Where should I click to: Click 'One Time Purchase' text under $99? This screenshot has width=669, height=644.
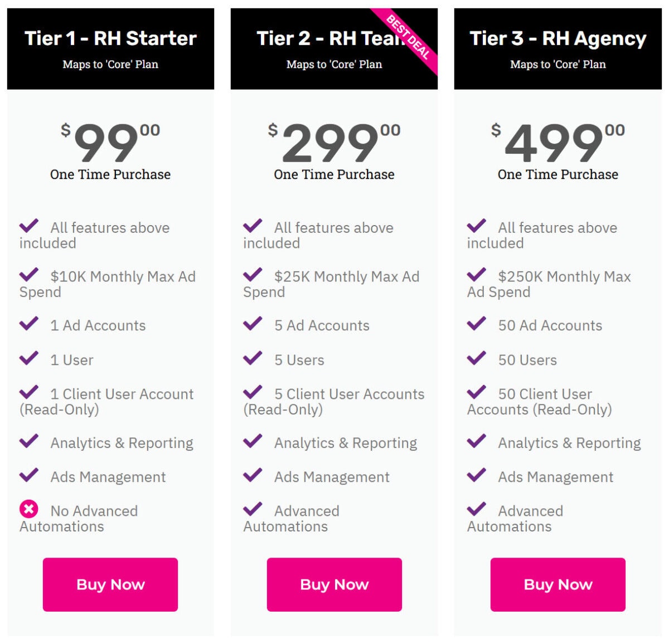(110, 174)
